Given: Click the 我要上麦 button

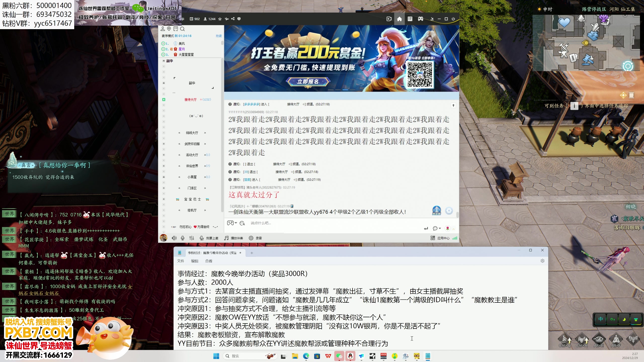Looking at the screenshot, I should [208, 238].
